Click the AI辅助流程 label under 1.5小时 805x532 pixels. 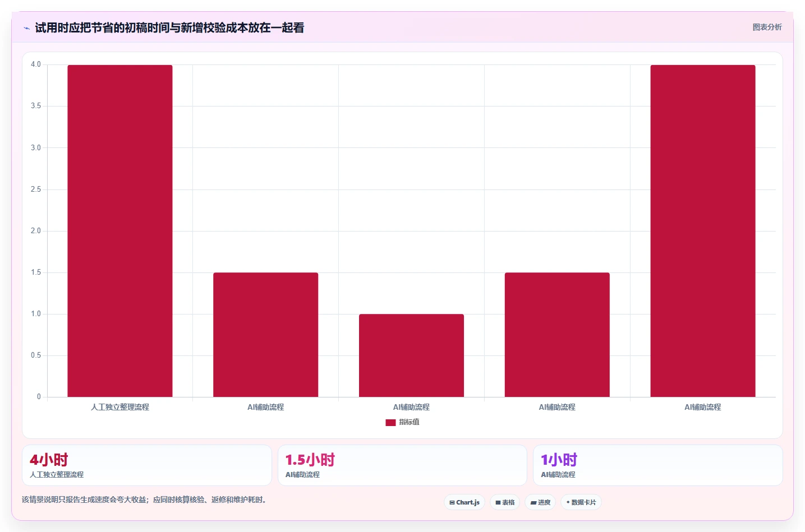click(302, 474)
